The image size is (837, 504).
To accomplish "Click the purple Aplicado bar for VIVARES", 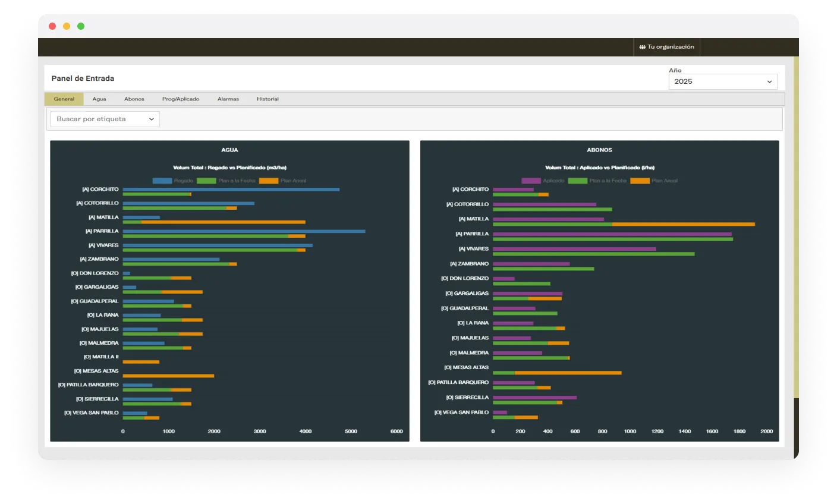I will click(574, 249).
